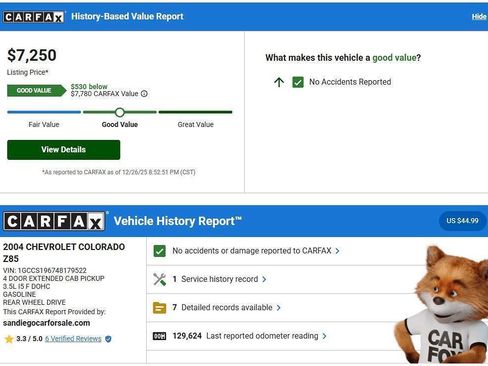Click the 3.5L I5 F DOHC engine text
Screen dimensions: 488x366
pos(27,286)
